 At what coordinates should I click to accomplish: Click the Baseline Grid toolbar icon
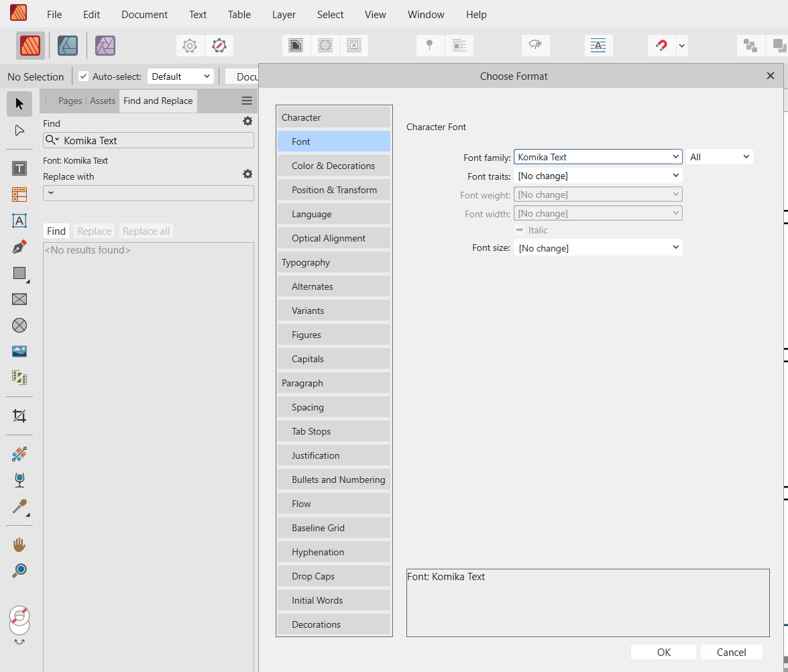click(598, 46)
